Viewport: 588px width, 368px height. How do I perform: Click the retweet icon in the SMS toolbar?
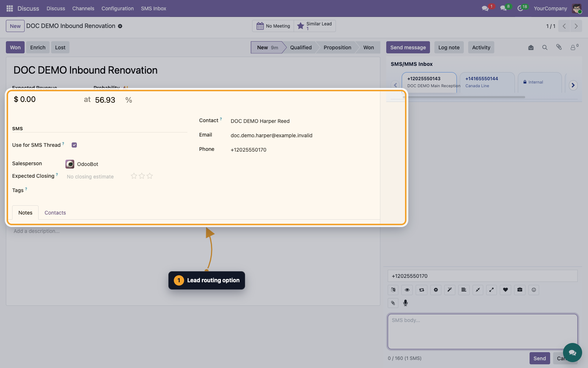[x=422, y=290]
